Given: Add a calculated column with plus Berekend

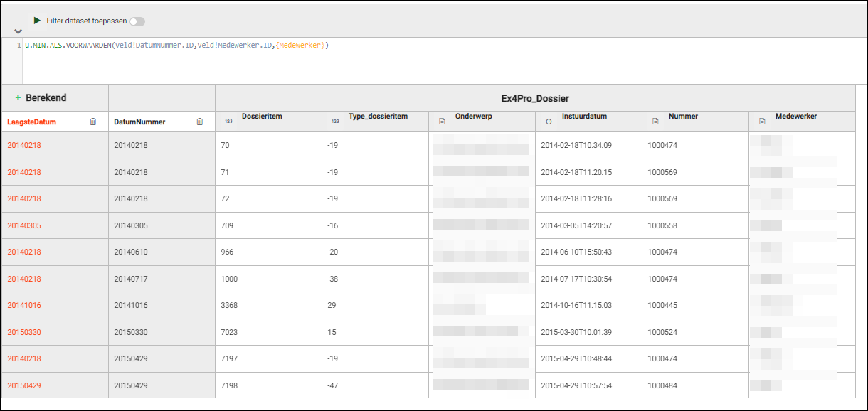Looking at the screenshot, I should point(41,97).
